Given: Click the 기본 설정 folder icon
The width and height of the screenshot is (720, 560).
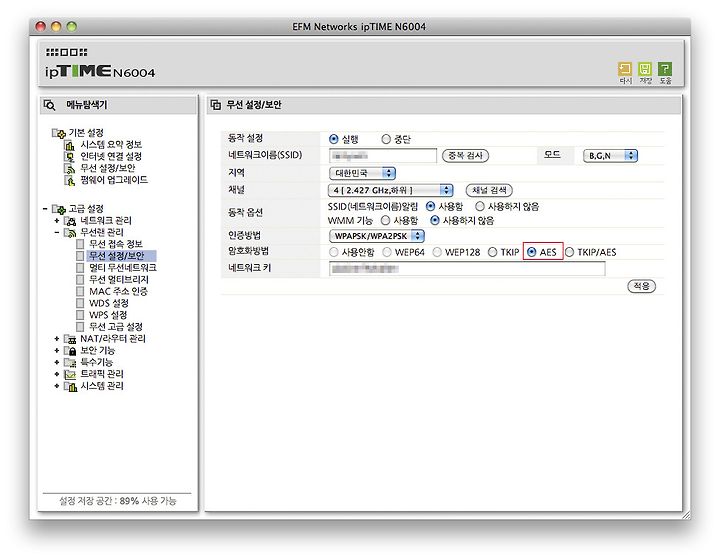Looking at the screenshot, I should click(59, 133).
